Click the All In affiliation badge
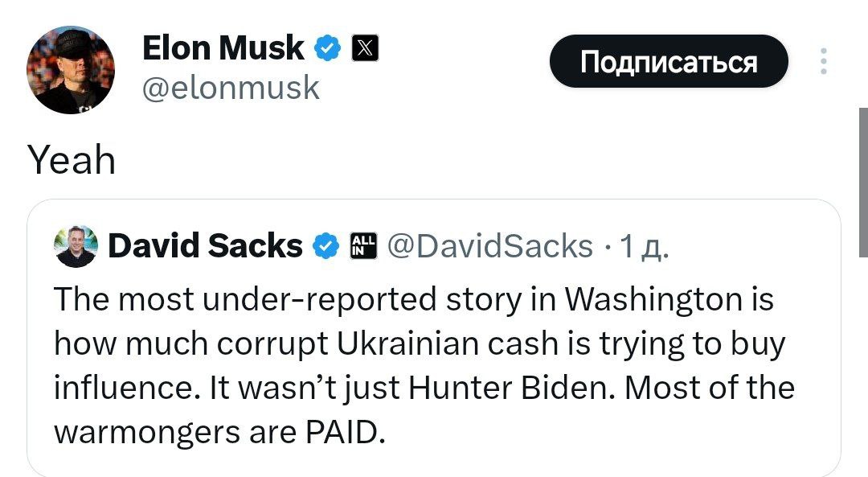This screenshot has height=477, width=868. pyautogui.click(x=363, y=246)
